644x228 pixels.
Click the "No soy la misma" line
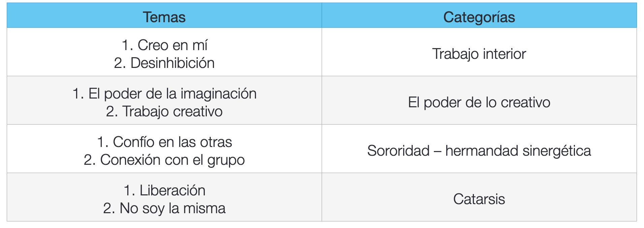click(164, 208)
